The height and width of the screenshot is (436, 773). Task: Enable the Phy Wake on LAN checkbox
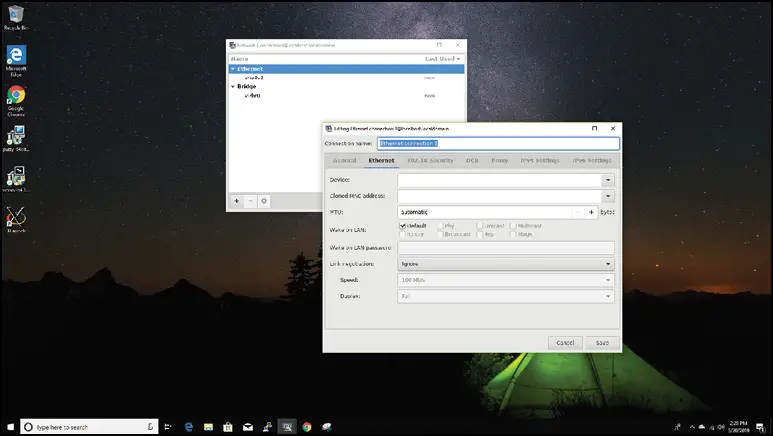pos(440,226)
